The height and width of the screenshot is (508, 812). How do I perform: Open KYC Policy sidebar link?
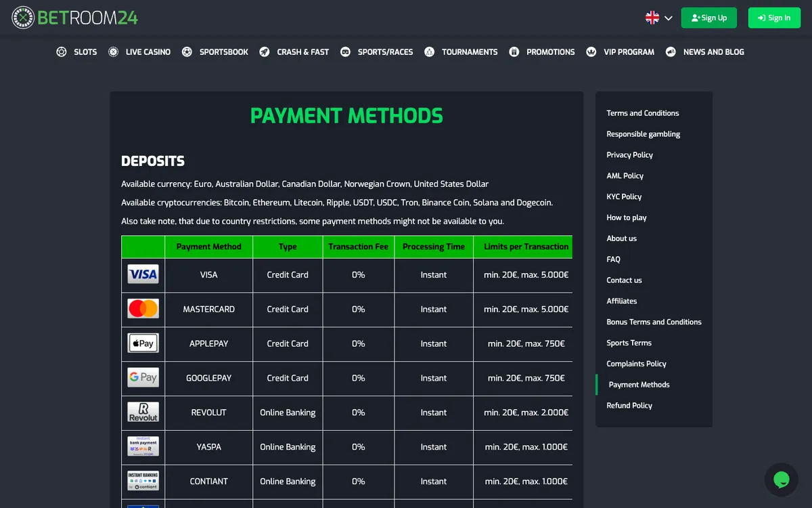coord(624,197)
